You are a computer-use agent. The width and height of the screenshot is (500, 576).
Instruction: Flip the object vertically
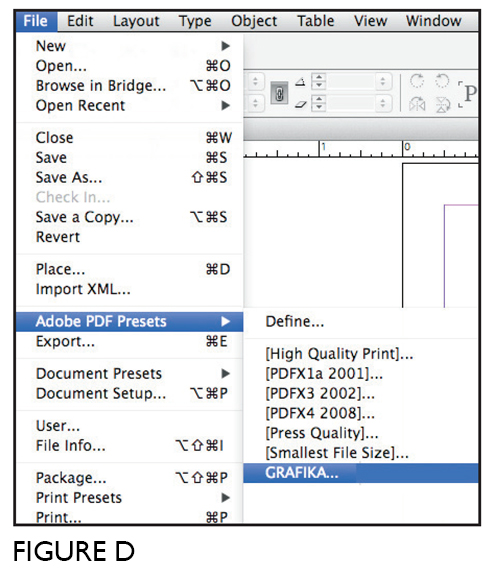[x=442, y=105]
